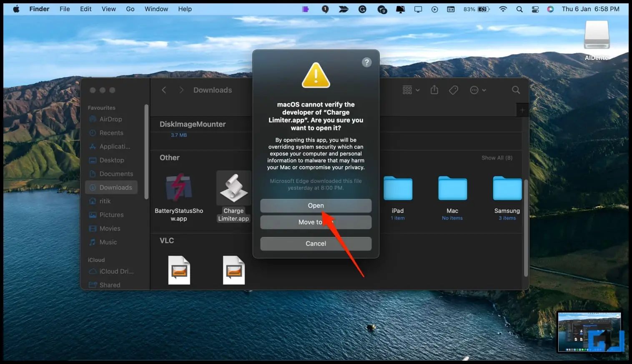This screenshot has height=364, width=632.
Task: Click the Finder sidebar scrollbar
Action: (146, 152)
